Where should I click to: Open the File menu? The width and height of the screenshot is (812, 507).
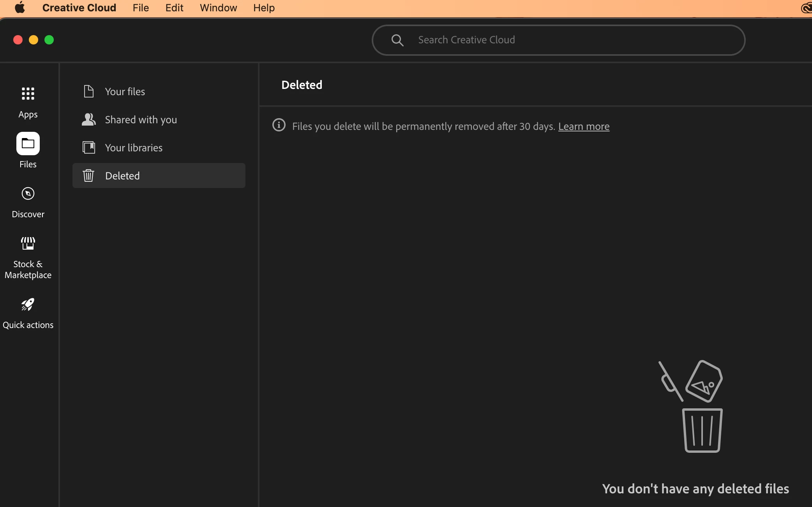click(140, 8)
